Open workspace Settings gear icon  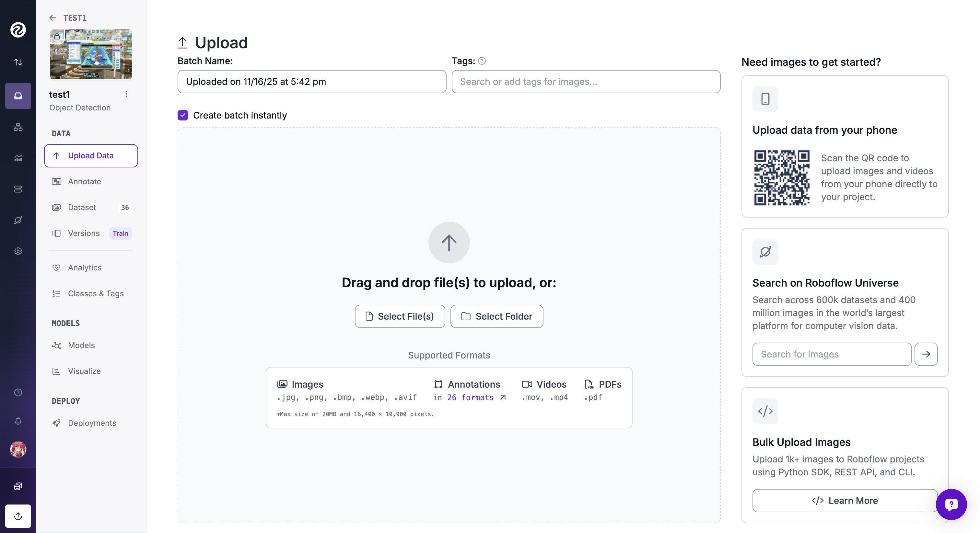[x=18, y=251]
